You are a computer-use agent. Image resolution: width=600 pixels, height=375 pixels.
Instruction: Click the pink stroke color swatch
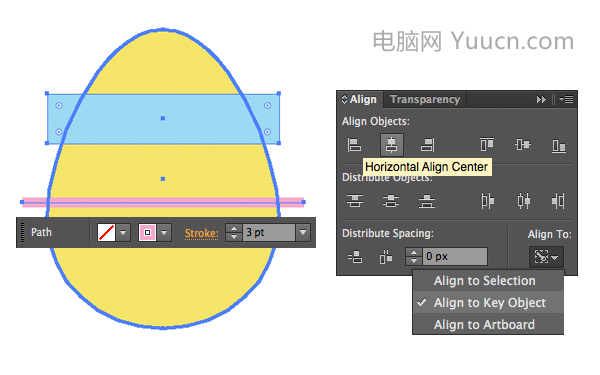click(x=147, y=233)
